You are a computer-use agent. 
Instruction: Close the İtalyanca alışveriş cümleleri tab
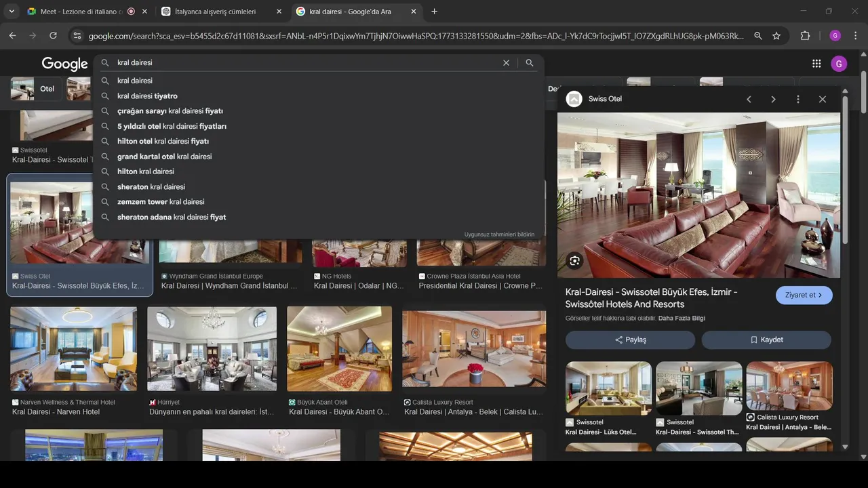(279, 12)
